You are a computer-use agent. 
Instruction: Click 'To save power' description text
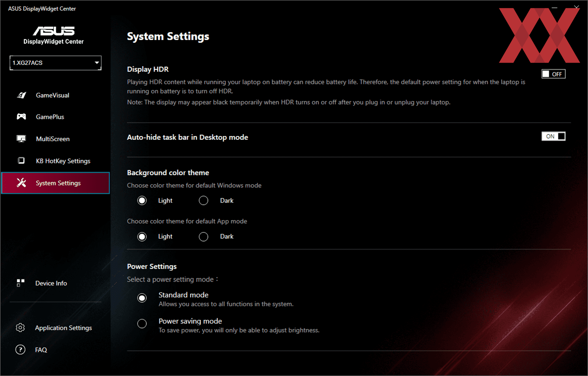click(x=239, y=330)
